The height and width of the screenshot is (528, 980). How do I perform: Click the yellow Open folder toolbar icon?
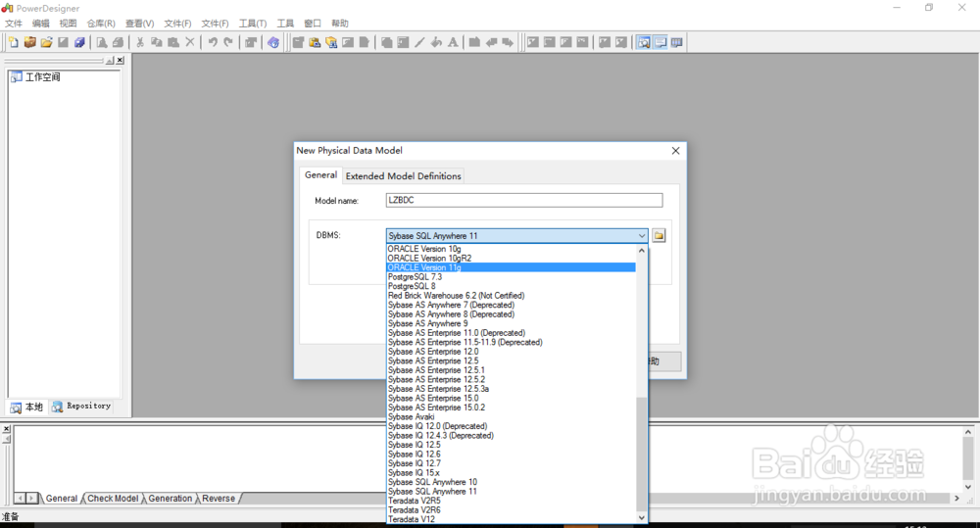coord(46,42)
